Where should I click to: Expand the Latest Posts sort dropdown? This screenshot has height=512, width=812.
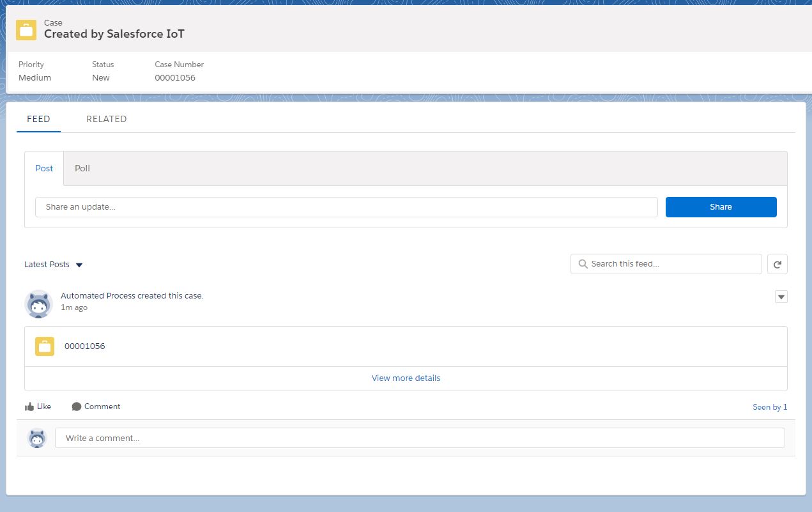(54, 265)
